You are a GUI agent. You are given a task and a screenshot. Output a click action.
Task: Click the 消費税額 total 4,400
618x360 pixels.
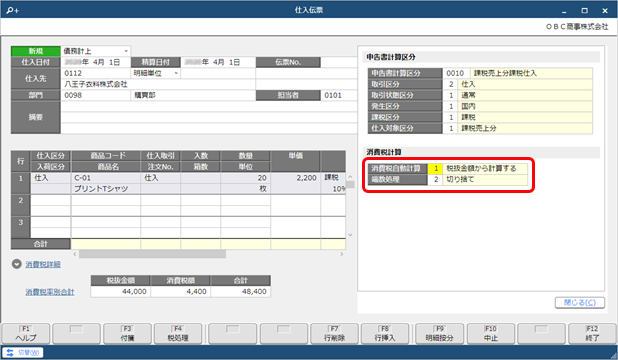tap(180, 291)
